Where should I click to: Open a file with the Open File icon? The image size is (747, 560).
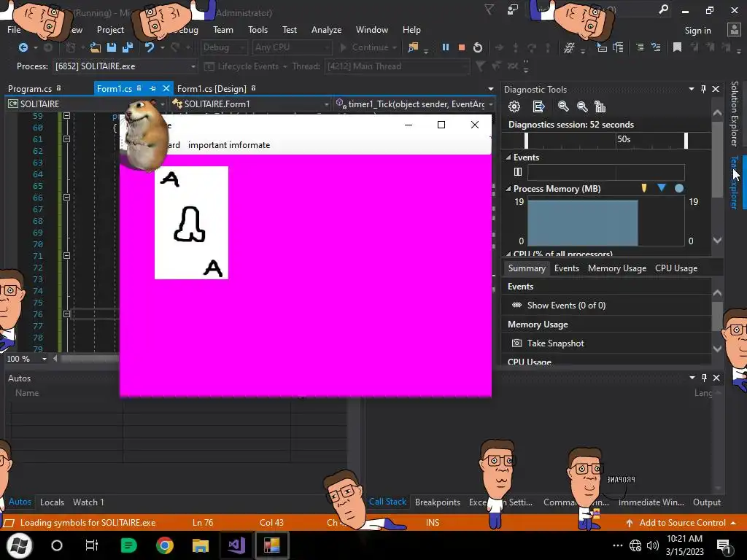point(96,47)
